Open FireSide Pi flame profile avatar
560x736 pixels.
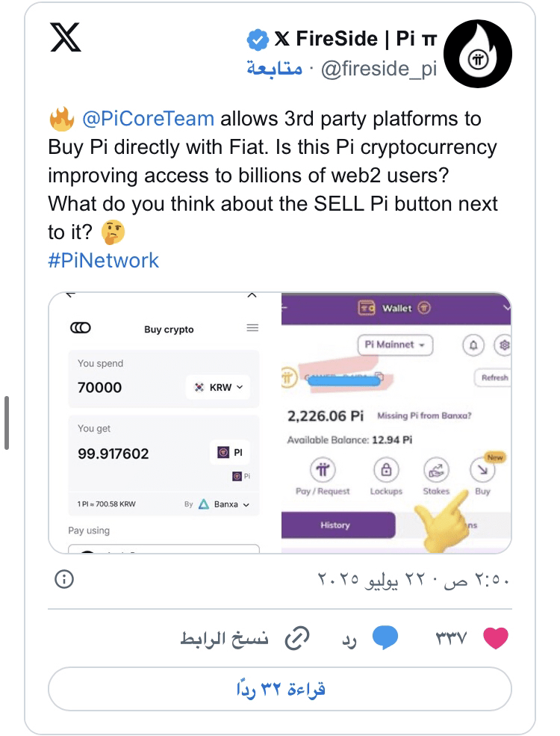(477, 54)
